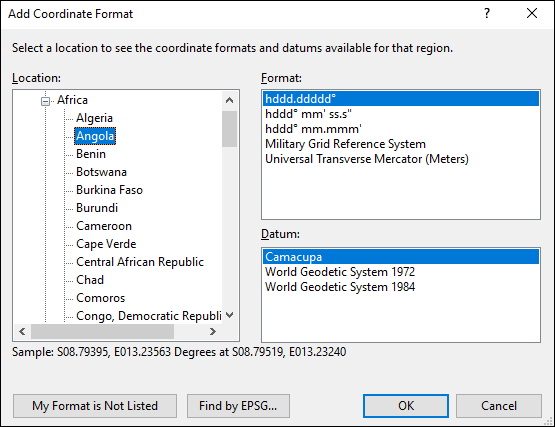Select World Geodetic System 1972 datum

pos(401,272)
